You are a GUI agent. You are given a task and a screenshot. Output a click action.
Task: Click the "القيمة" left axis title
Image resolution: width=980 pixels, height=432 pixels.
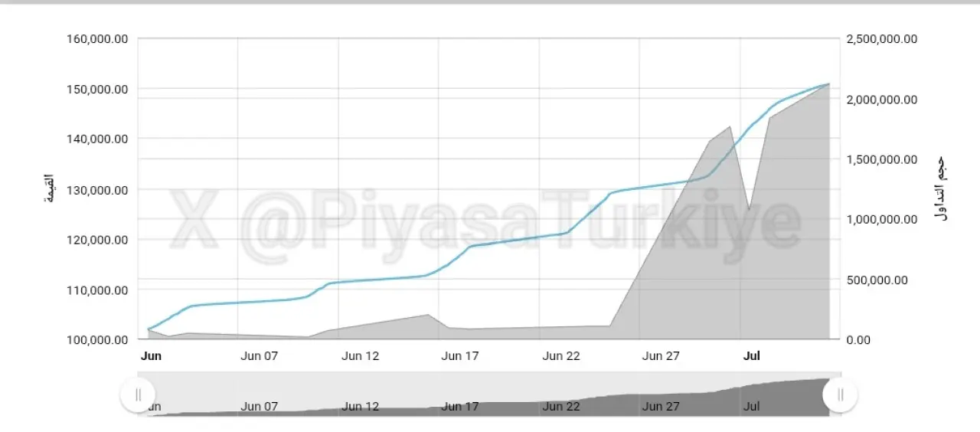click(50, 189)
